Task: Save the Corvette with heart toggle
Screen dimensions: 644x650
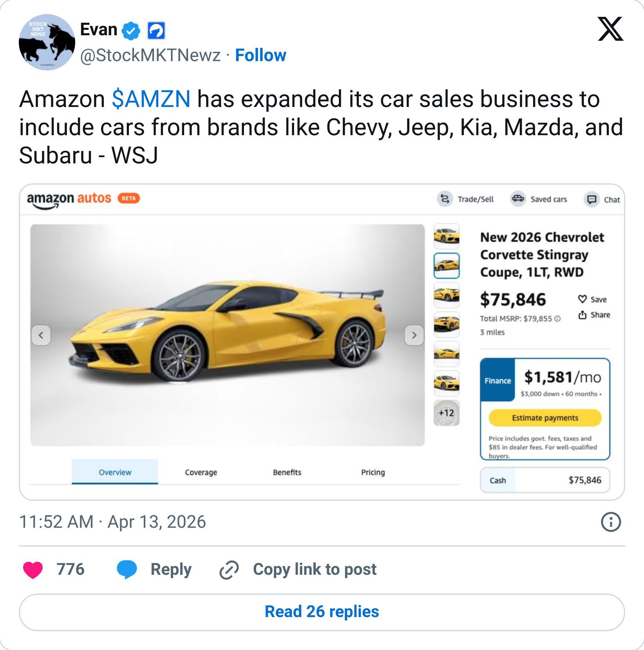Action: click(582, 299)
